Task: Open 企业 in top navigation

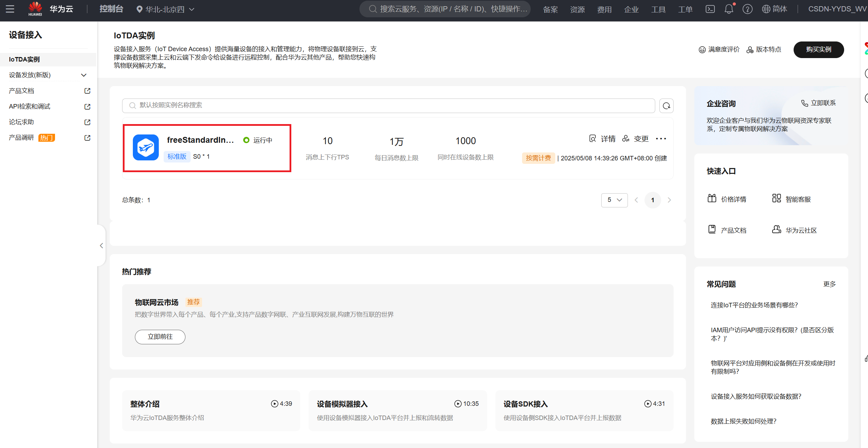Action: pyautogui.click(x=631, y=9)
